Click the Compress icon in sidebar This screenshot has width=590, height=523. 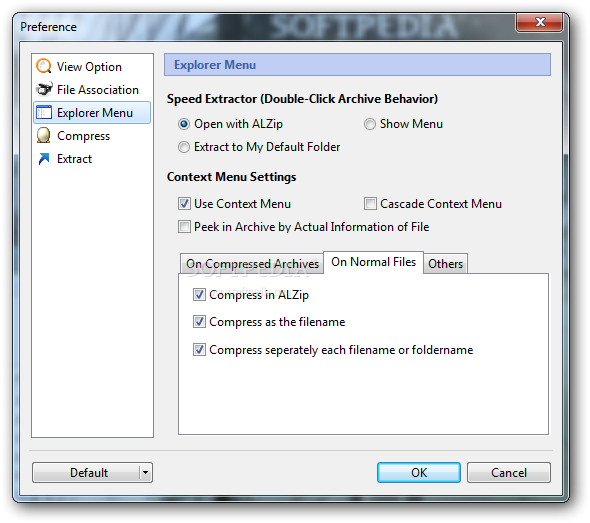pos(44,135)
